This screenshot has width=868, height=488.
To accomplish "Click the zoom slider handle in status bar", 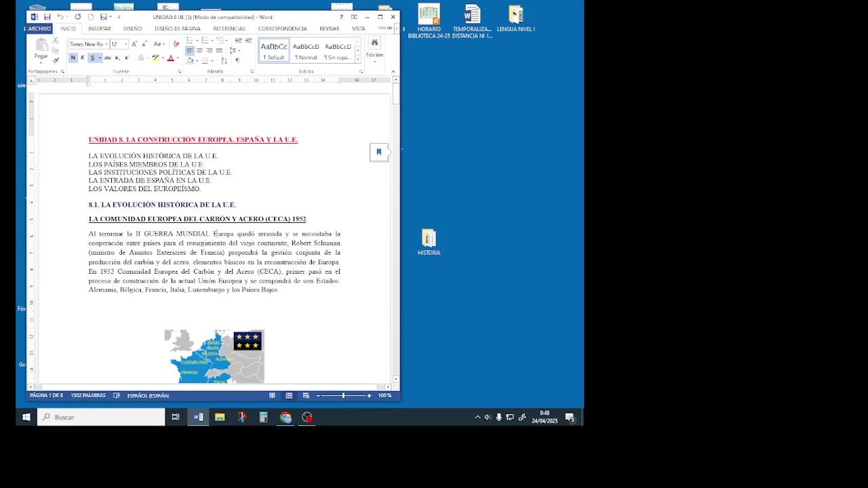I will (343, 395).
